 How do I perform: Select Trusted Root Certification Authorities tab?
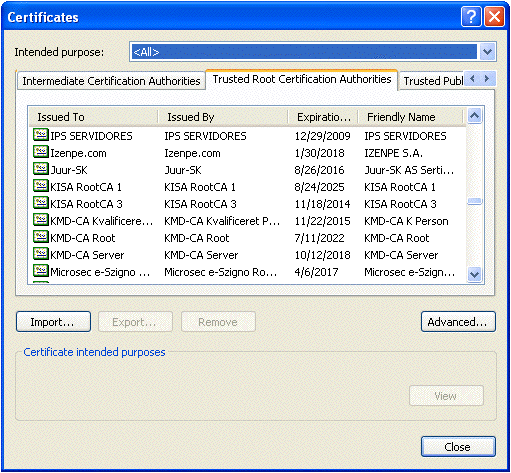(x=302, y=79)
